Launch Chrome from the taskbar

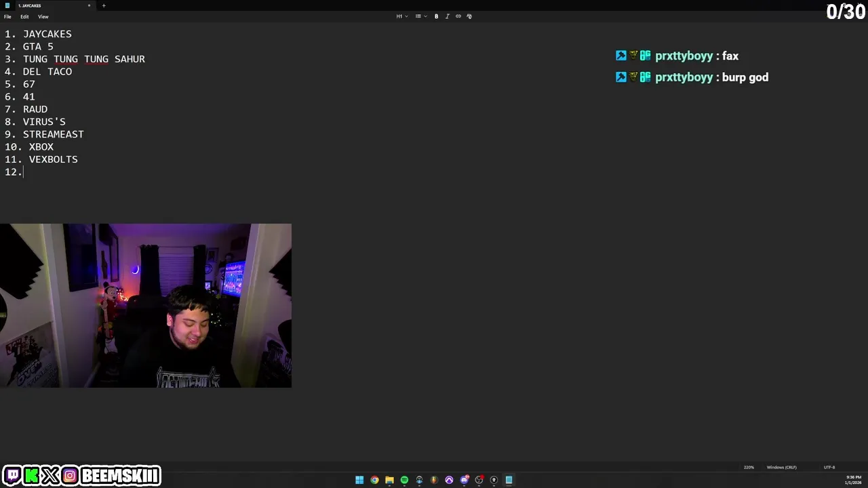coord(374,480)
